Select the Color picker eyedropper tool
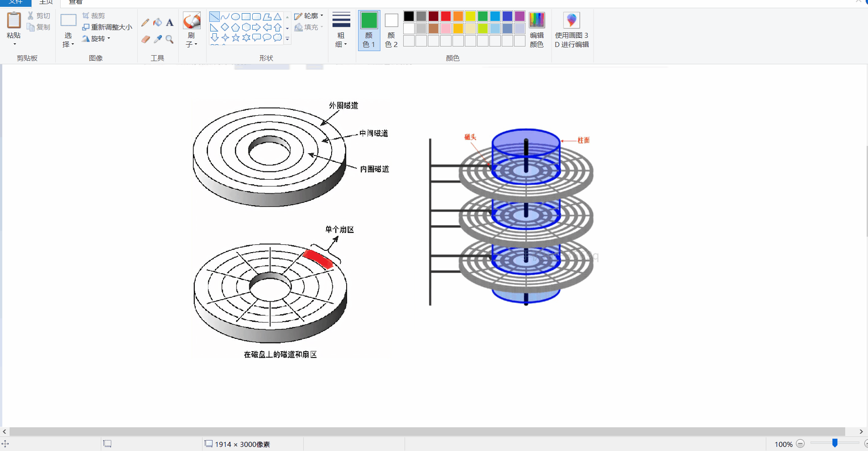This screenshot has width=868, height=451. (157, 40)
